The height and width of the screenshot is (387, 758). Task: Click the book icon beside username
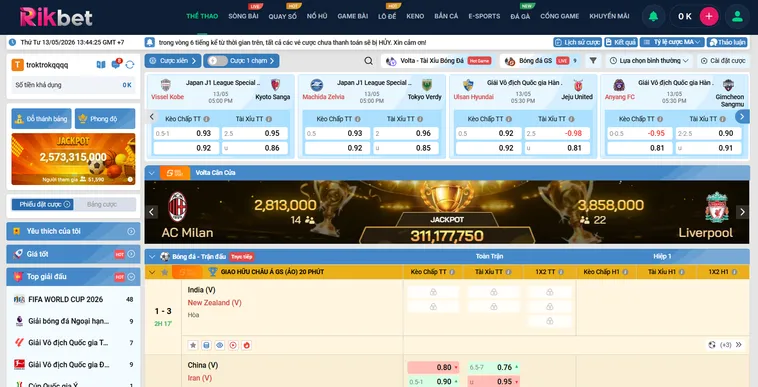[101, 65]
